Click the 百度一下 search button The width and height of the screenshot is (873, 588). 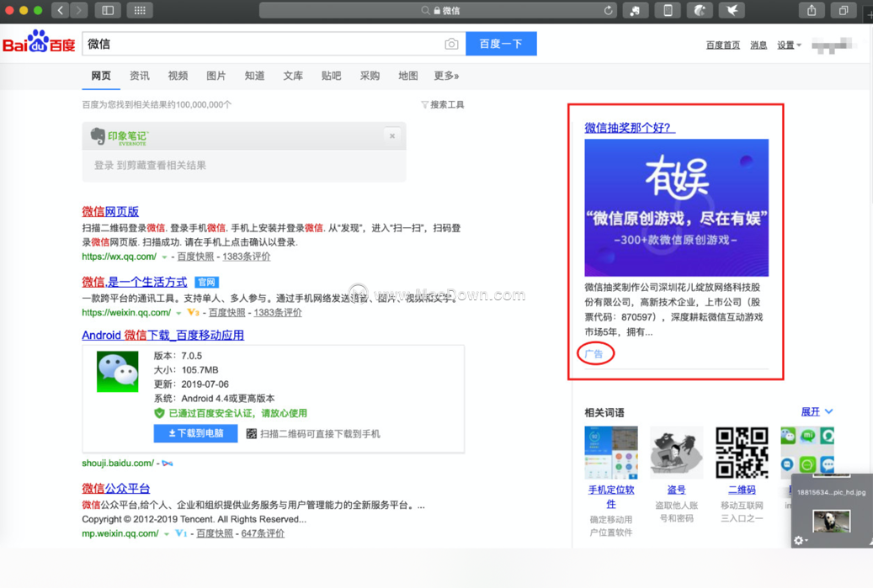(501, 44)
